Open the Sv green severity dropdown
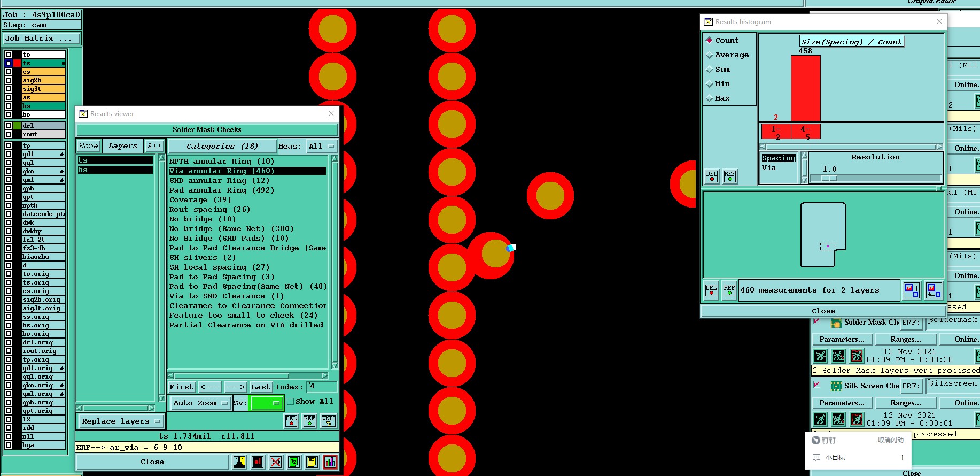This screenshot has height=476, width=980. pyautogui.click(x=267, y=403)
